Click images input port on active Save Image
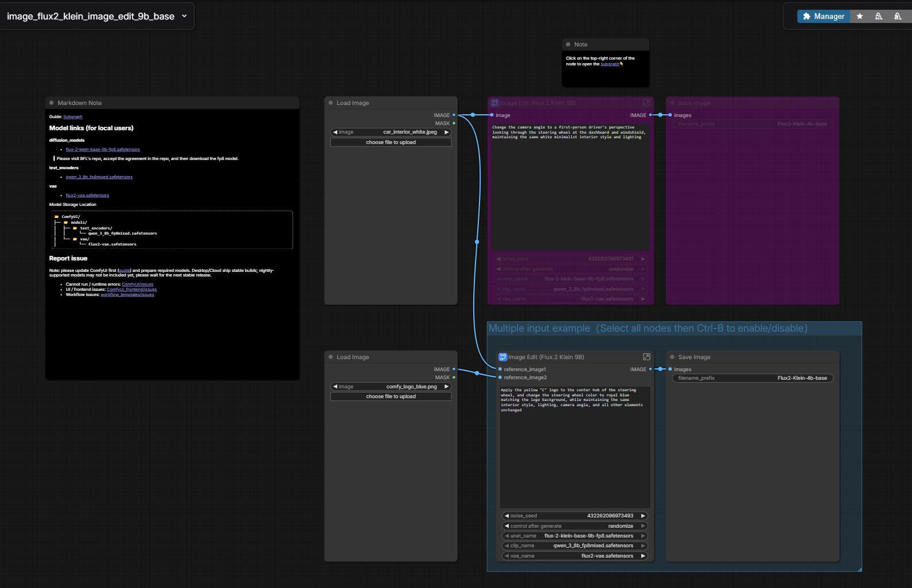This screenshot has height=588, width=912. 670,369
